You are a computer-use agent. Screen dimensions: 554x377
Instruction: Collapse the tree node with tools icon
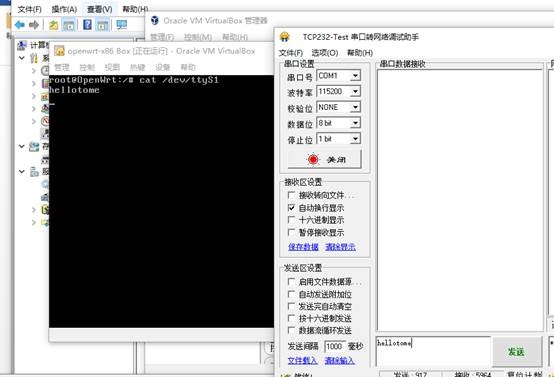click(x=22, y=58)
